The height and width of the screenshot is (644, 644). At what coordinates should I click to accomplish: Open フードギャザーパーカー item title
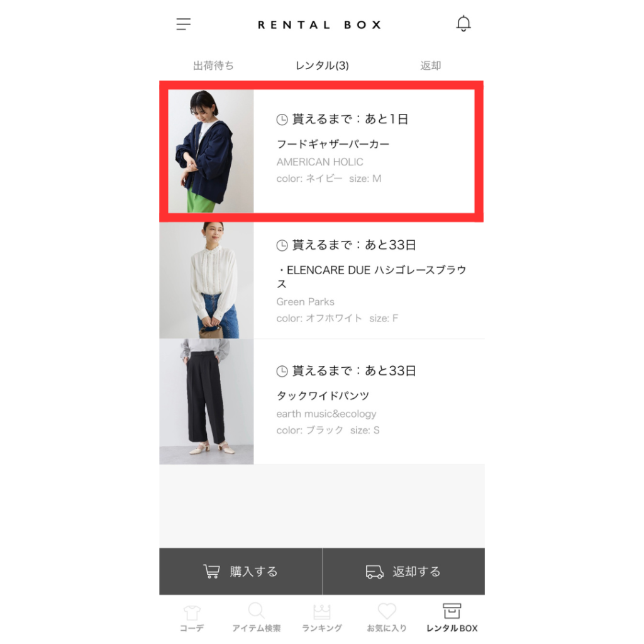pyautogui.click(x=333, y=144)
